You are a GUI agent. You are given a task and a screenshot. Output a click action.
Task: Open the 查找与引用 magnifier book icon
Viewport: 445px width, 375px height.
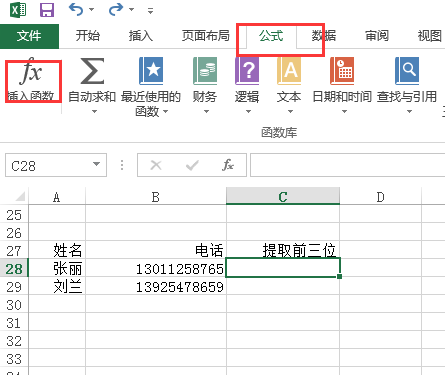[x=407, y=71]
